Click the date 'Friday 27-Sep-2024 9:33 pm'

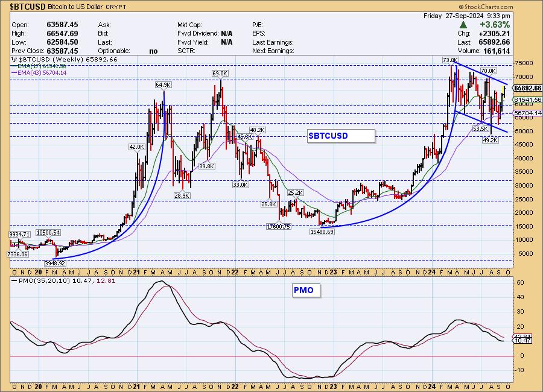click(466, 16)
